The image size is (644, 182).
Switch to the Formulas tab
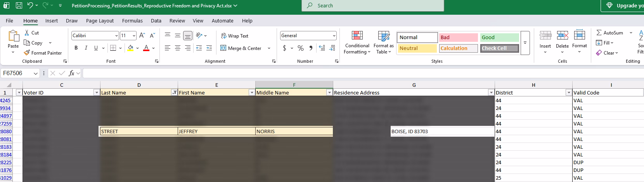point(132,21)
